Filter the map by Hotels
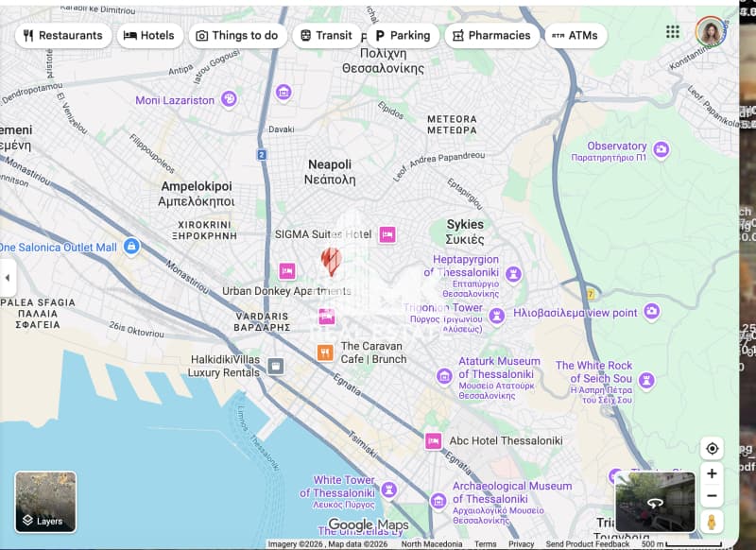756x550 pixels. pos(150,36)
